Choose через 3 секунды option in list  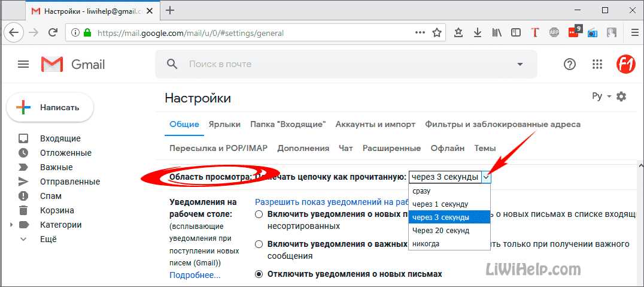click(x=449, y=217)
